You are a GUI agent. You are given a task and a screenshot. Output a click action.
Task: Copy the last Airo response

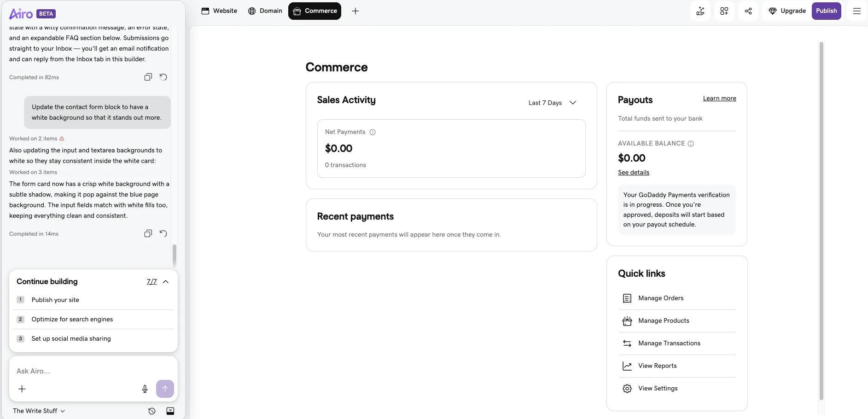(148, 233)
